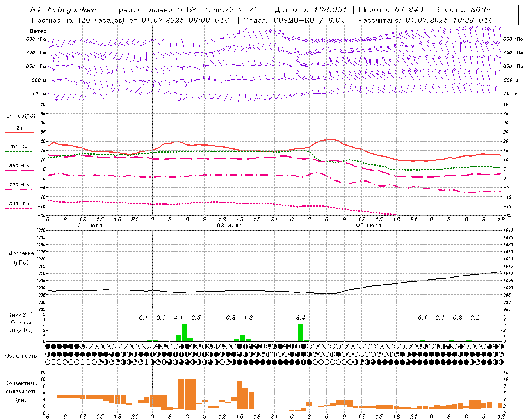
Task: Select the (км) unit label
Action: pyautogui.click(x=21, y=399)
